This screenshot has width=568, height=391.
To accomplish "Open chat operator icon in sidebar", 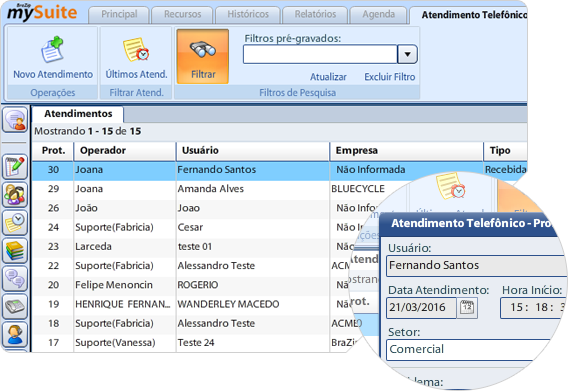I will [15, 120].
